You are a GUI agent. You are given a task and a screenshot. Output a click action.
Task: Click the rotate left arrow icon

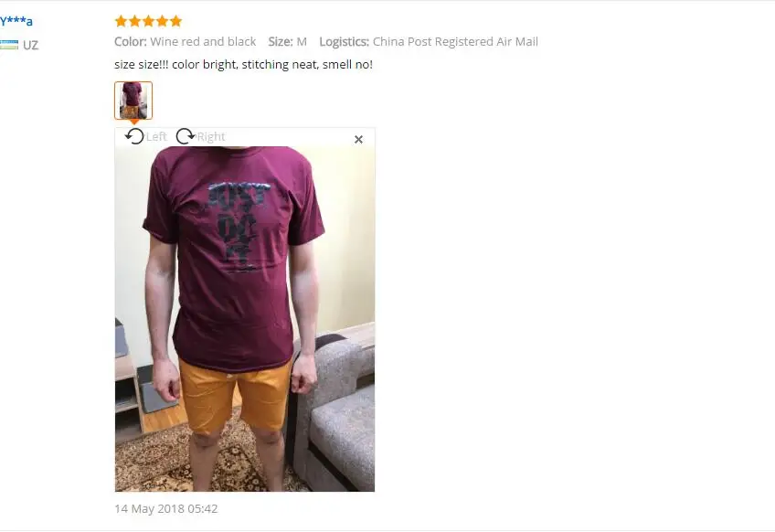click(x=134, y=136)
